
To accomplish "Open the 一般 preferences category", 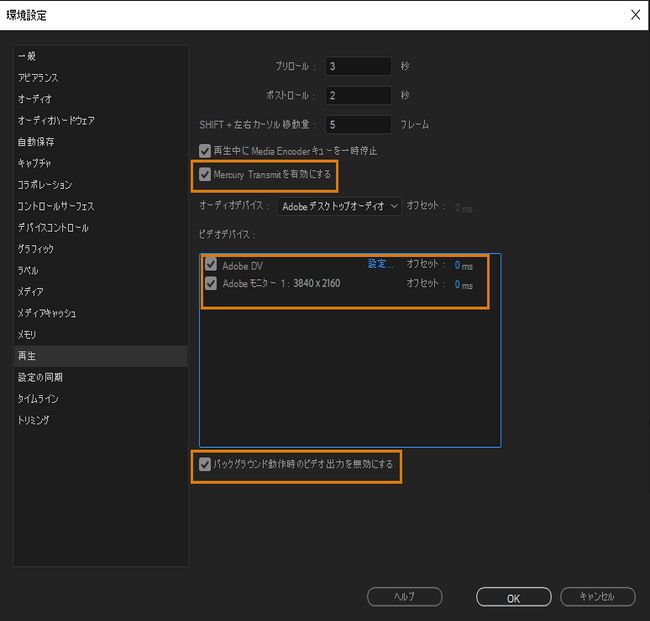I will tap(100, 56).
